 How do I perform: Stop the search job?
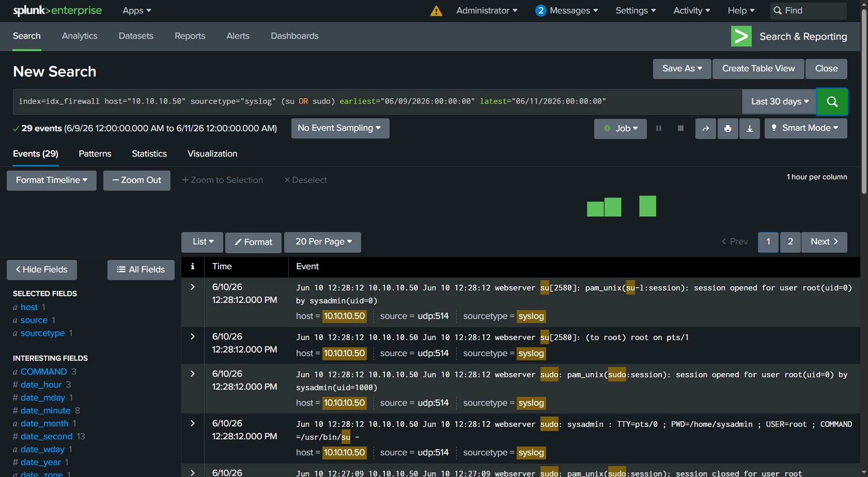point(680,128)
